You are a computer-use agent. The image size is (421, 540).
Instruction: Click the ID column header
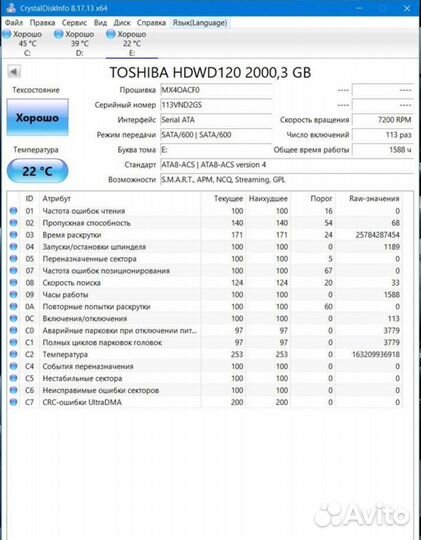30,199
